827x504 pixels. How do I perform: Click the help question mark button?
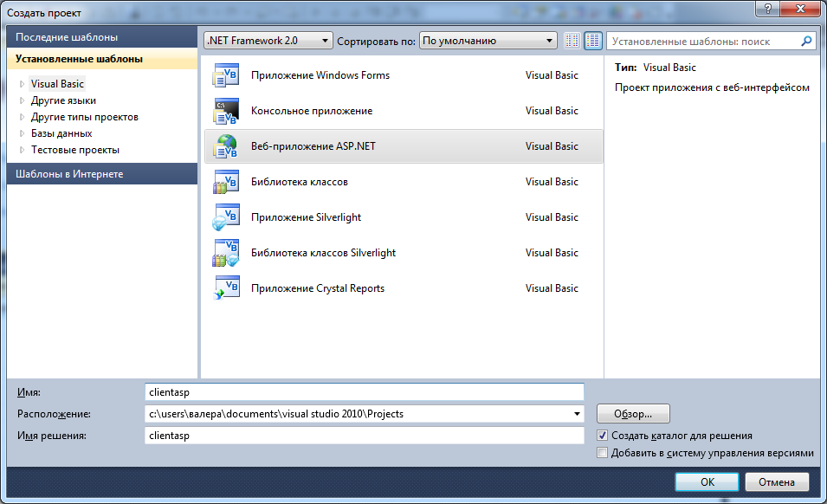click(x=767, y=9)
